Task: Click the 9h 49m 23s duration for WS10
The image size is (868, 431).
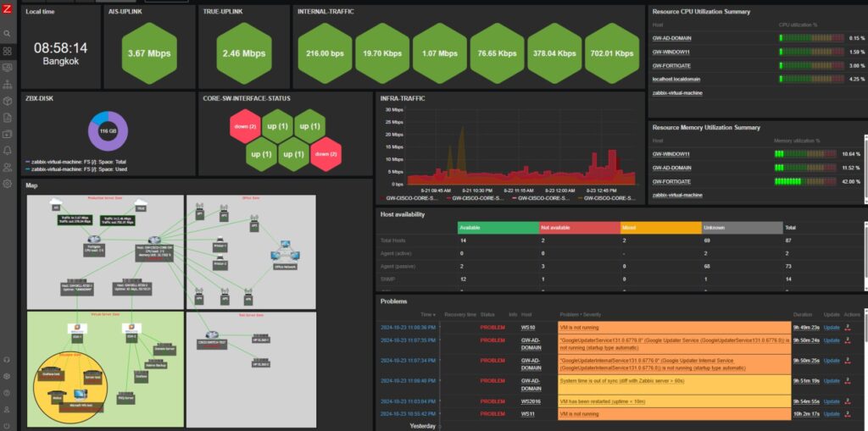Action: [x=806, y=328]
